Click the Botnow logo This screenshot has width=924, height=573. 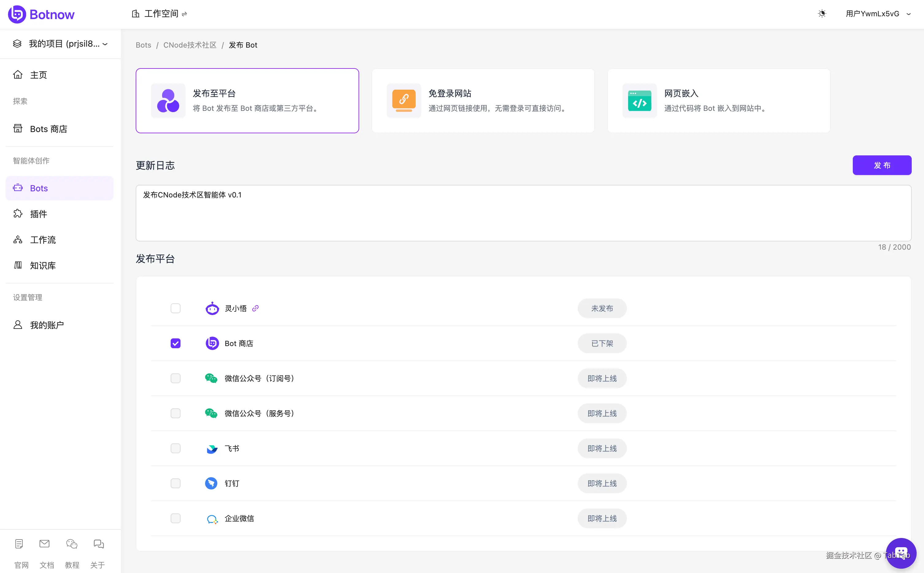41,14
